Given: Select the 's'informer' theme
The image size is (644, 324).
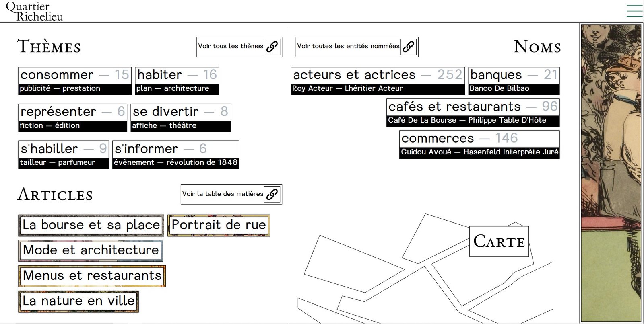Looking at the screenshot, I should point(175,155).
